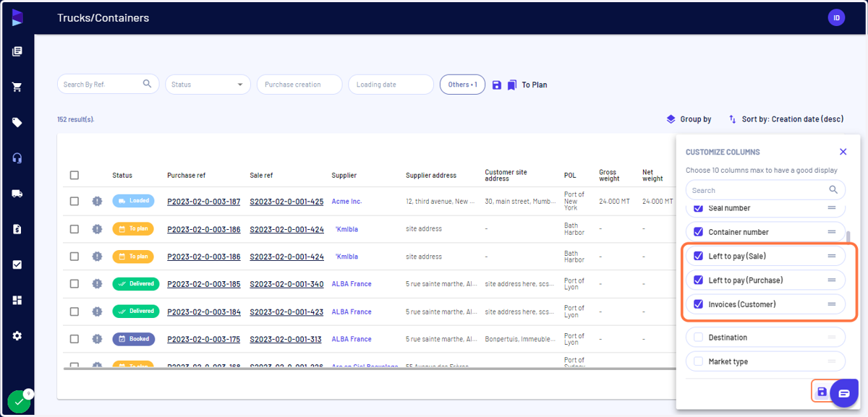Click the Loaded status badge
The image size is (868, 417).
pos(134,201)
